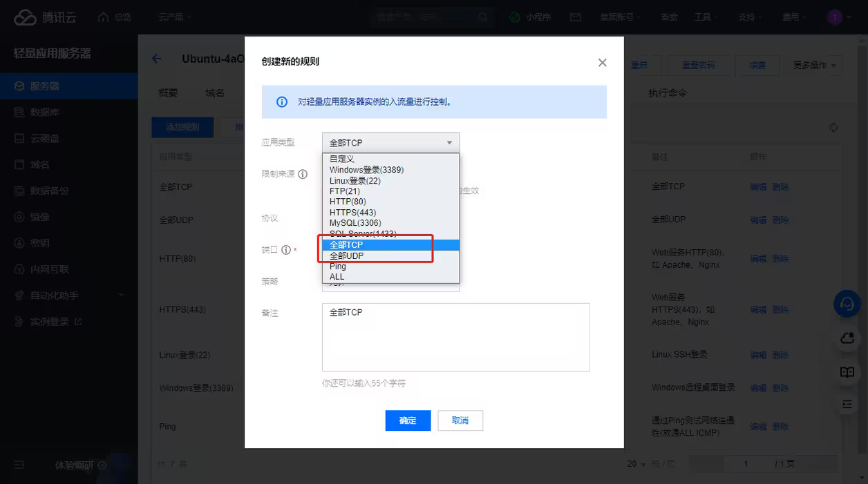Image resolution: width=868 pixels, height=484 pixels.
Task: Confirm the new rule with 确定
Action: tap(408, 420)
